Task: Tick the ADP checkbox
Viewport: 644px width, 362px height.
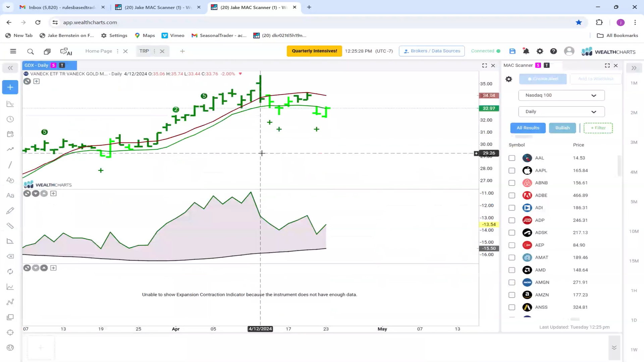Action: [512, 220]
